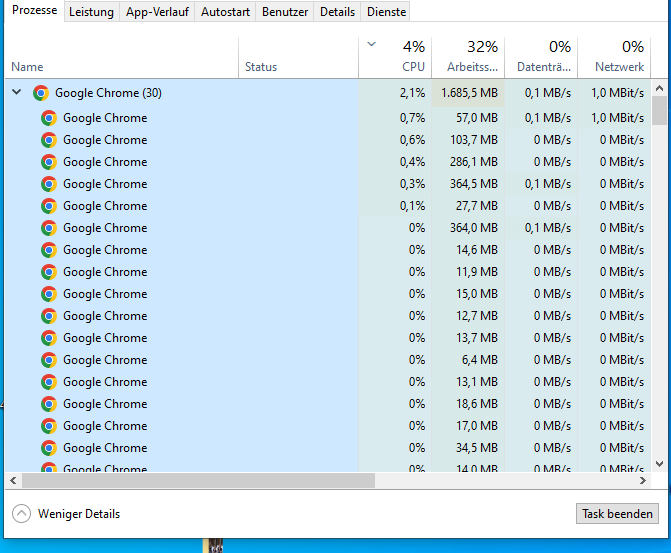Viewport: 671px width, 553px height.
Task: Switch to the Prozesse tab
Action: pos(34,10)
